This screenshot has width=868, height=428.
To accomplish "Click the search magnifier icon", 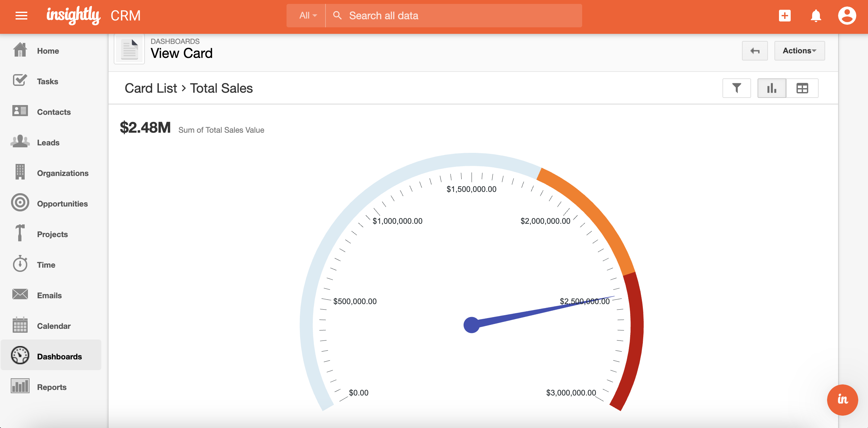I will pos(337,16).
